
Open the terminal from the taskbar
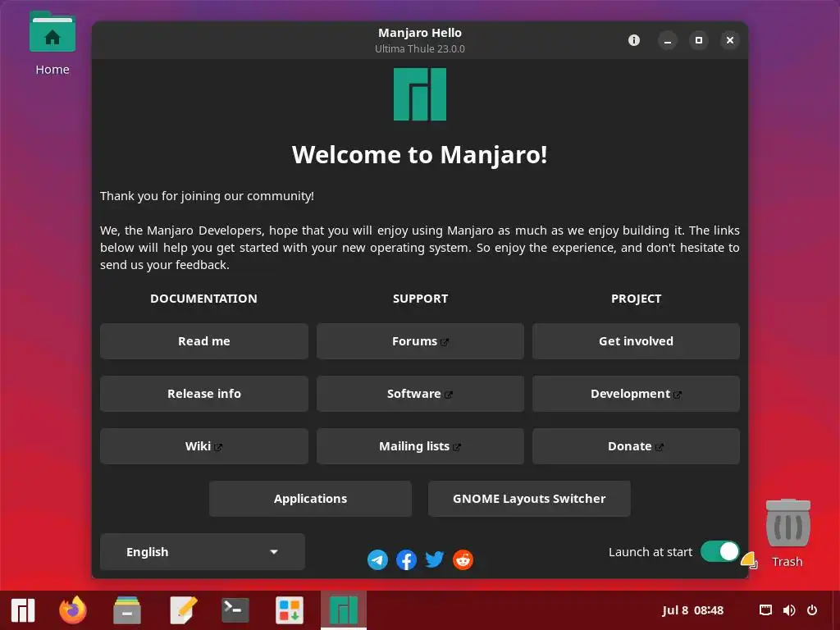[x=235, y=610]
